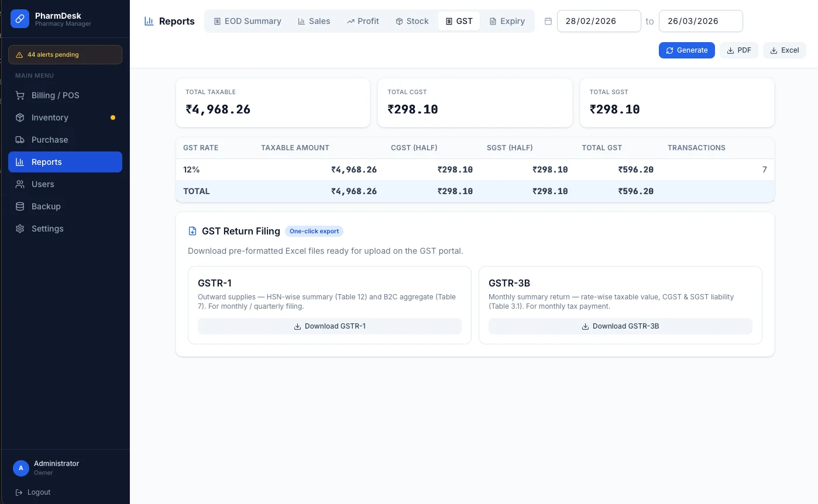Click the TOTAL row label
This screenshot has height=504, width=818.
197,191
